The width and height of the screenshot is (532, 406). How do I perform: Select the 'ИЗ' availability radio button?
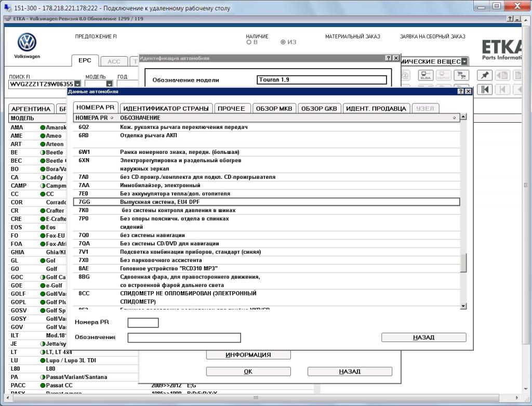coord(283,42)
